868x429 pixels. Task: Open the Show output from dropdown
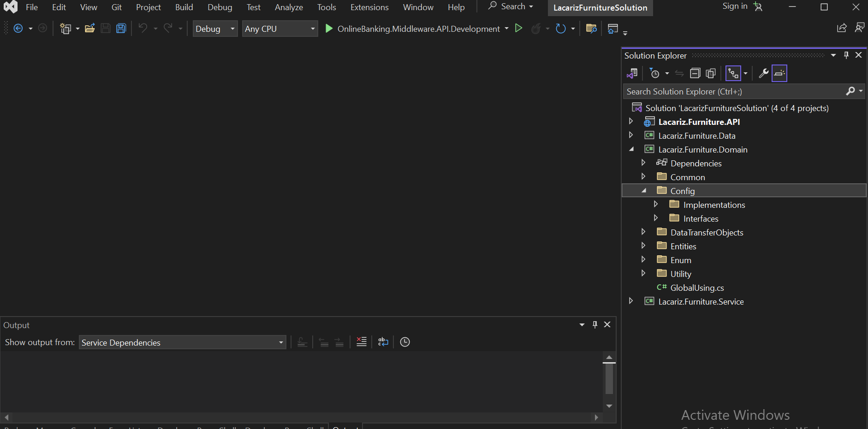point(280,342)
